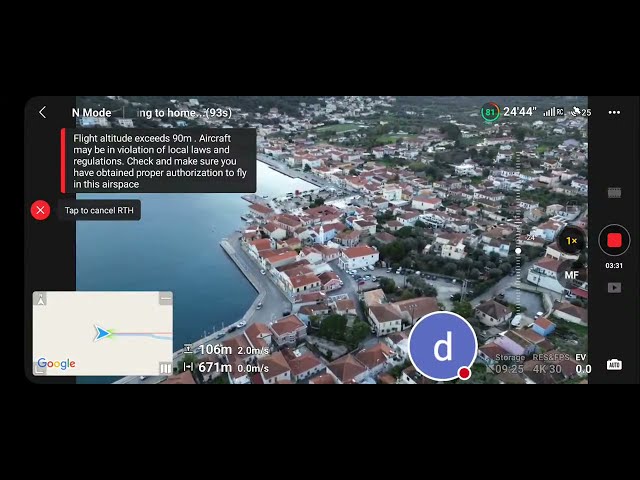Check the battery level ring showing 81

tap(490, 112)
